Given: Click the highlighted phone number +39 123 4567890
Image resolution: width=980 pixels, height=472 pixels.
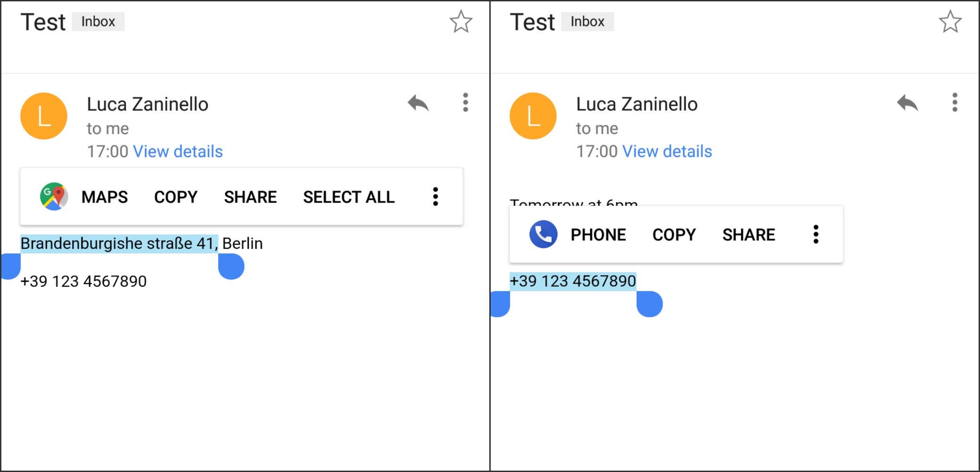Looking at the screenshot, I should coord(573,280).
